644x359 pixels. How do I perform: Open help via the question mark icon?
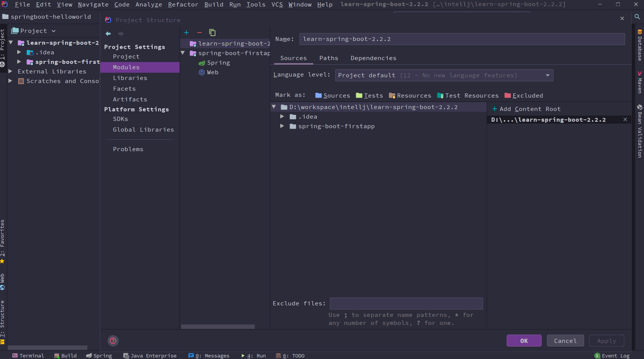tap(113, 341)
